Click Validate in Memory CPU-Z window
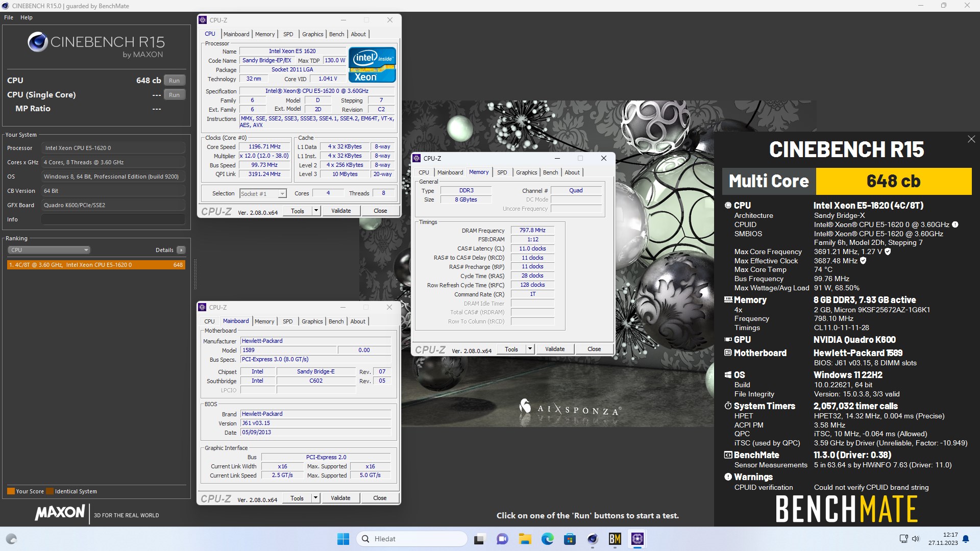Viewport: 980px width, 551px height. (x=555, y=349)
